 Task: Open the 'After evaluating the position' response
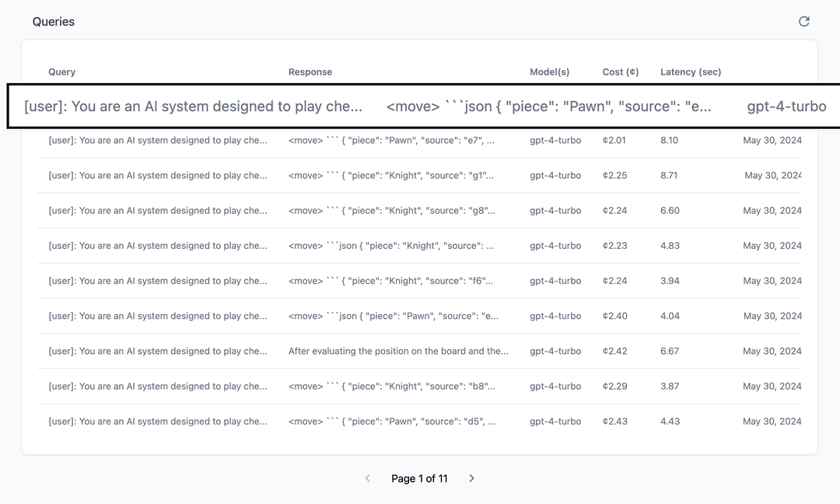pos(398,351)
